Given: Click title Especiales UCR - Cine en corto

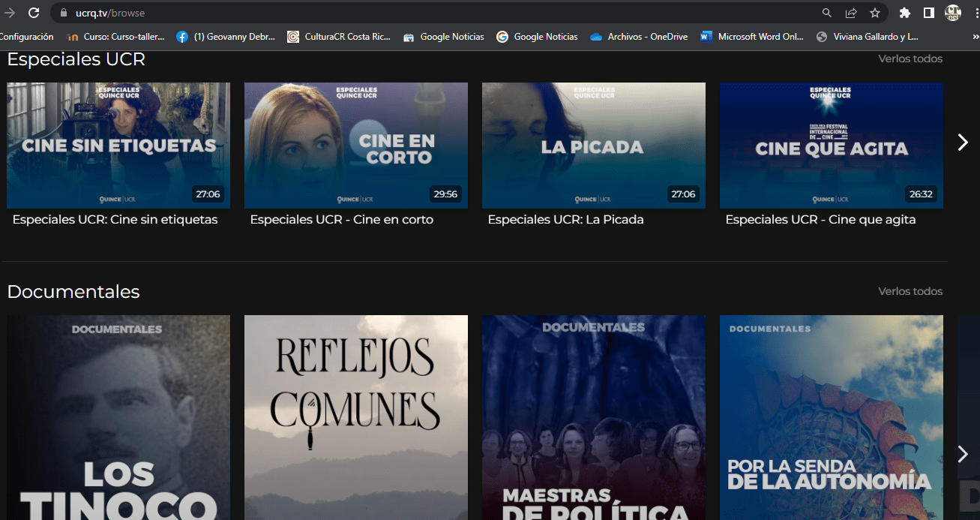Looking at the screenshot, I should pyautogui.click(x=342, y=220).
